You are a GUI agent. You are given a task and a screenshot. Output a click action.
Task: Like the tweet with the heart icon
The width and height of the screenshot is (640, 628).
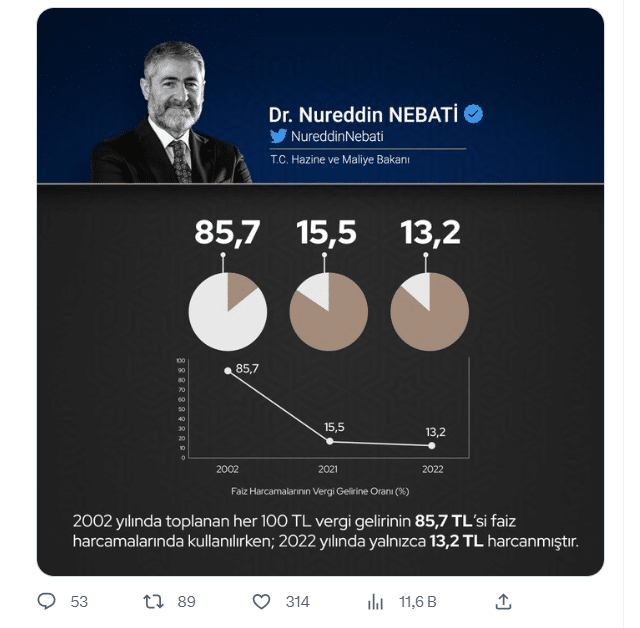pos(261,601)
